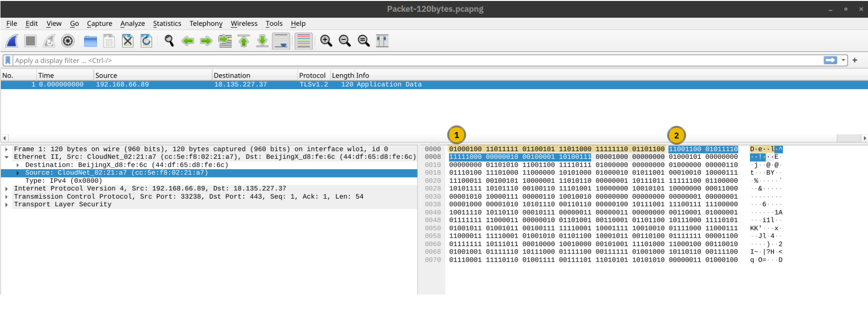Sort by the Length column header

click(343, 76)
